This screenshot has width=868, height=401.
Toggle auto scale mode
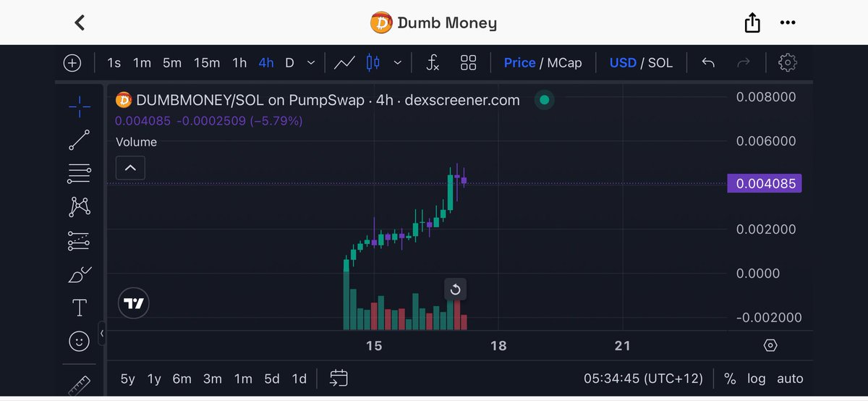790,379
